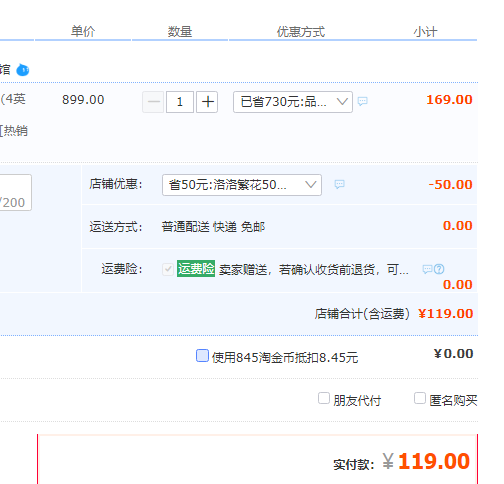Click the 数量 column header
Screen dimensions: 504x484
pos(180,32)
